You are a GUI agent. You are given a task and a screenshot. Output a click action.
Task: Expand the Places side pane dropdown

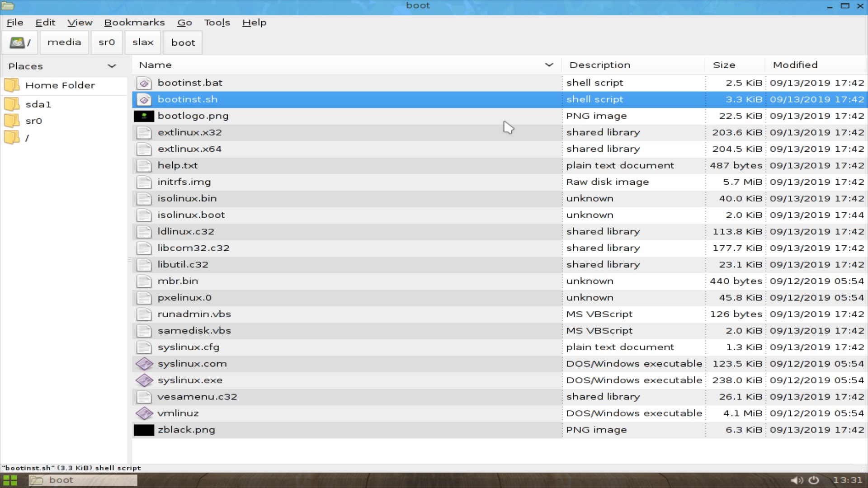(x=112, y=66)
